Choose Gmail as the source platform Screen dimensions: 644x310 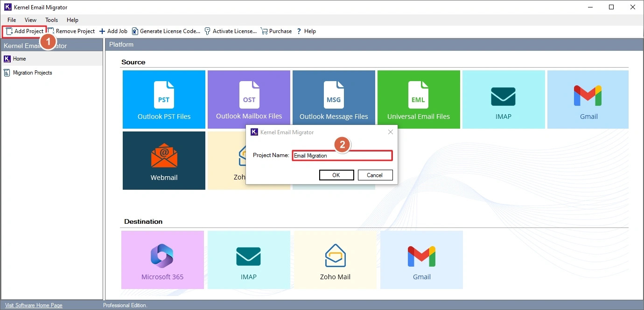[588, 99]
